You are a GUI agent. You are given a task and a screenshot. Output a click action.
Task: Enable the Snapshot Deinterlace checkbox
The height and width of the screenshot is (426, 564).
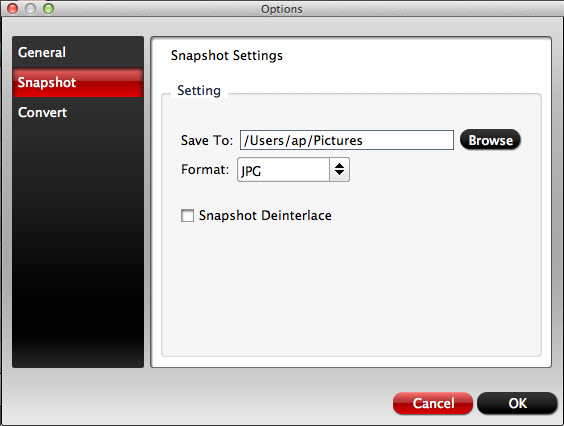(187, 216)
